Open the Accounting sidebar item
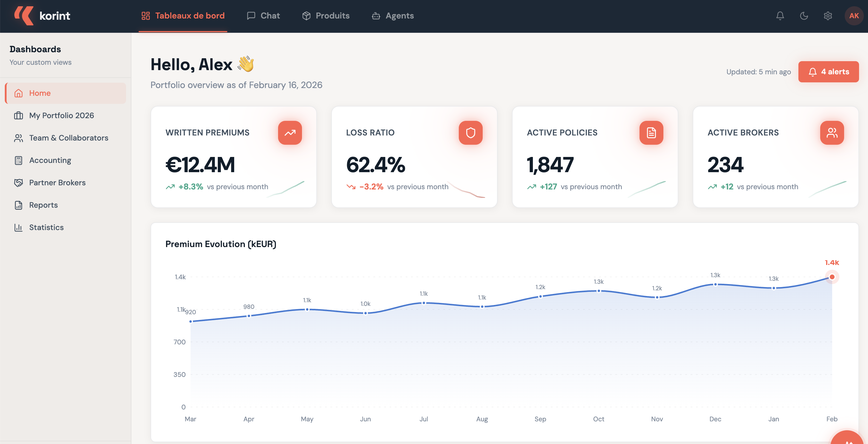 pyautogui.click(x=50, y=160)
